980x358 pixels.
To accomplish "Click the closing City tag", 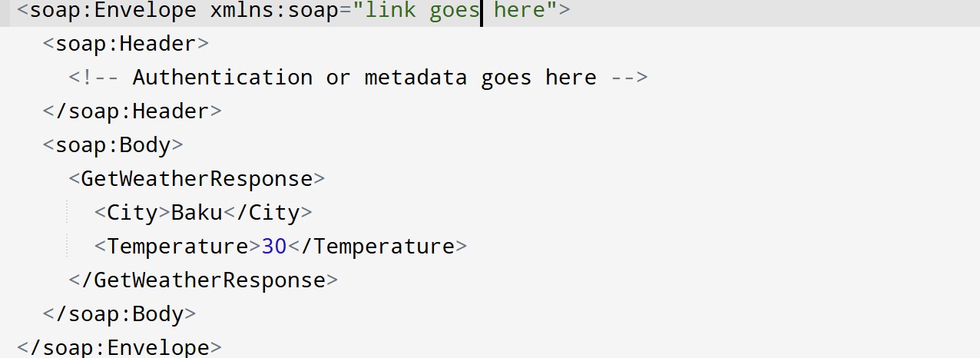I will click(267, 213).
